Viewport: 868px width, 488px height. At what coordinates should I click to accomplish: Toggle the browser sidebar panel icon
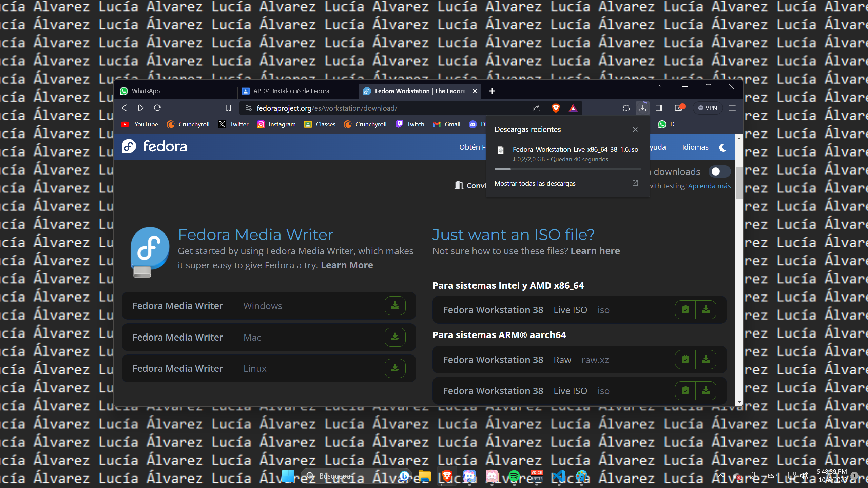click(x=659, y=108)
